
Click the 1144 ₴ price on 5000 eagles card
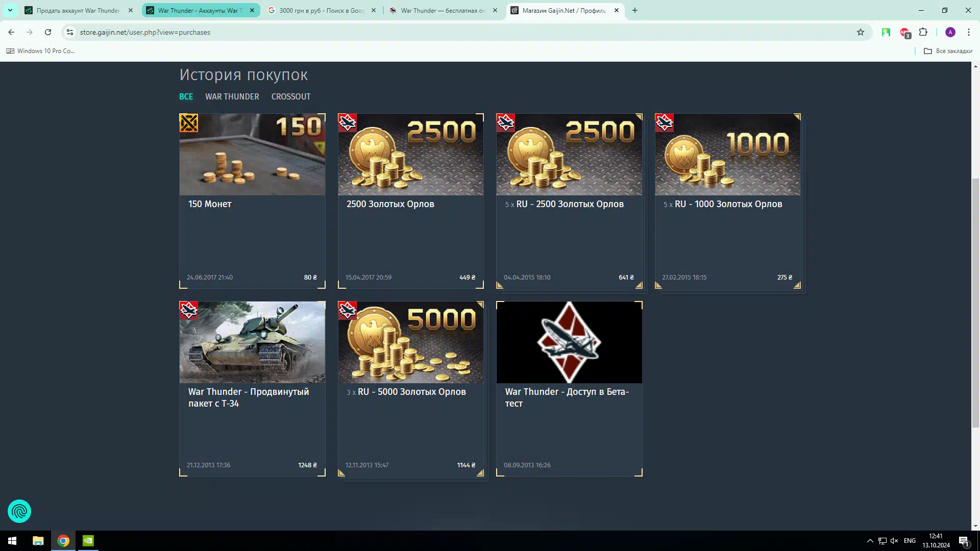click(466, 465)
